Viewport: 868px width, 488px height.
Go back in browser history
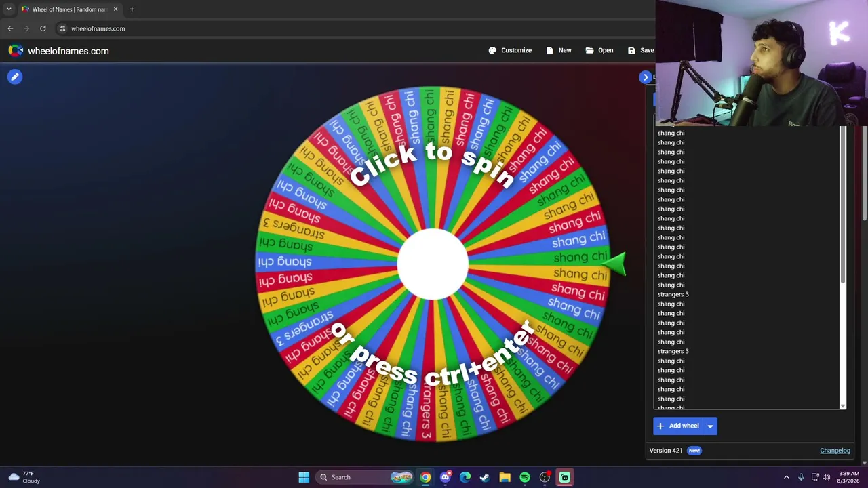coord(10,28)
